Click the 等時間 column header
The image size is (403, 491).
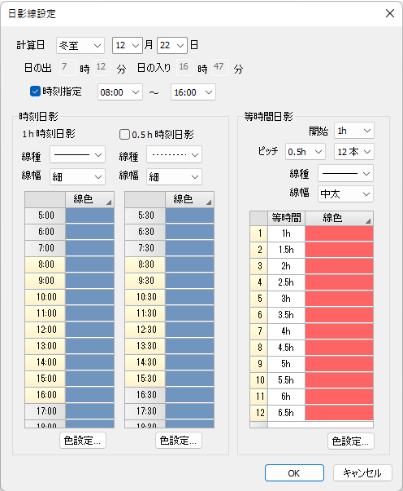point(286,218)
